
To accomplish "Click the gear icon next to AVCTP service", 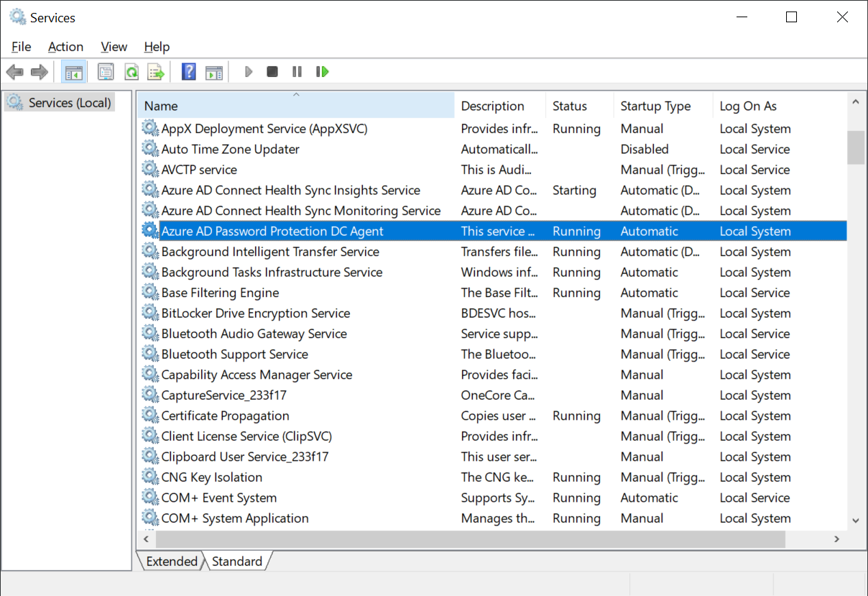I will (149, 170).
